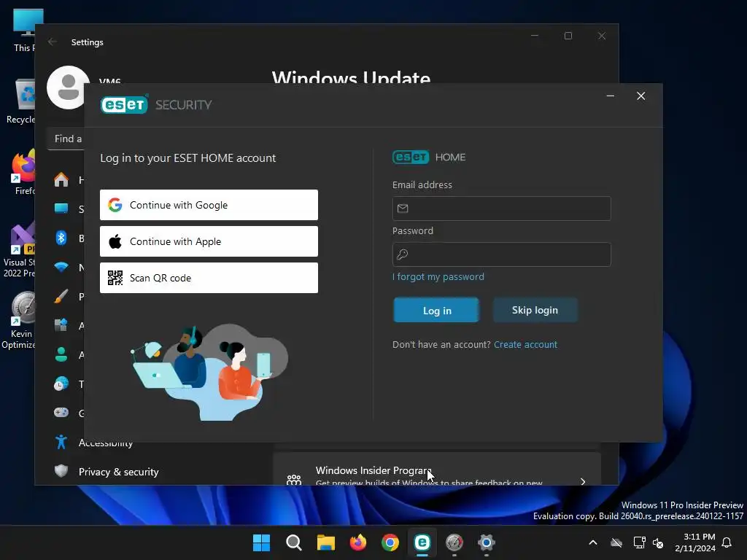Select the This PC desktop icon

(x=24, y=30)
